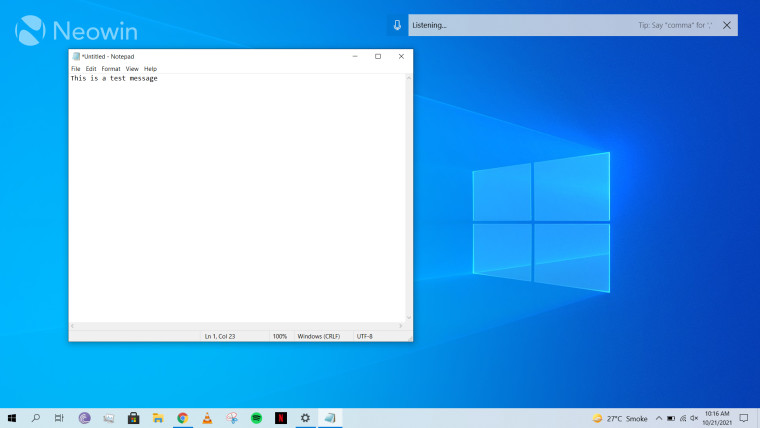Click the horizontal scrollbar left arrow
This screenshot has width=760, height=428.
pyautogui.click(x=72, y=326)
